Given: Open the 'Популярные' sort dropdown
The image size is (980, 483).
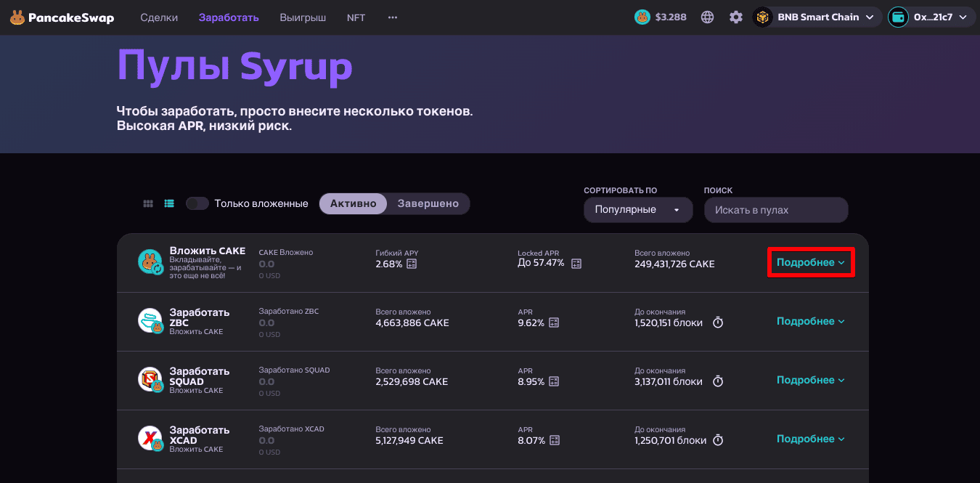Looking at the screenshot, I should pos(637,210).
